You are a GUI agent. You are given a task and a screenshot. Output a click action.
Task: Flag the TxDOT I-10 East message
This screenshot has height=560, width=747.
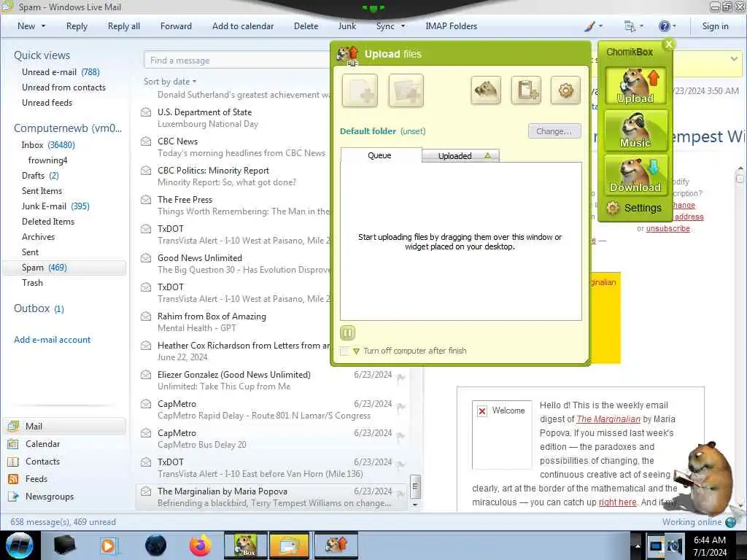(400, 464)
